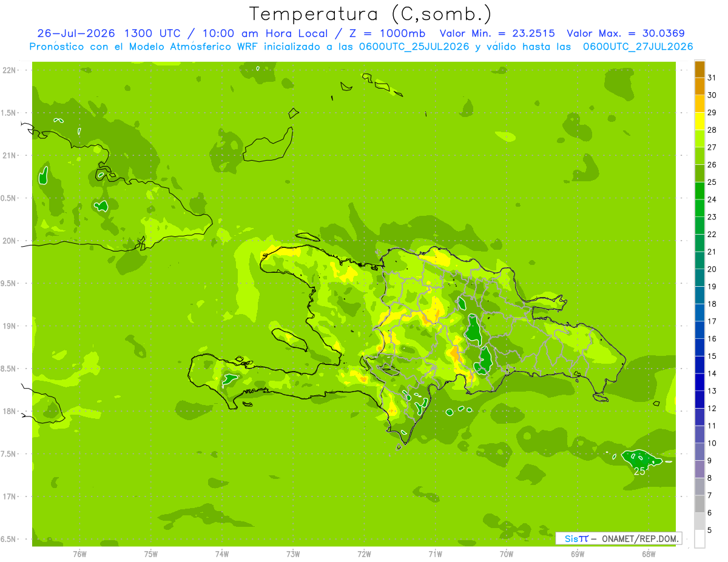Screen dimensions: 728x562
Task: Click the '70W' longitude axis label
Action: pos(506,555)
